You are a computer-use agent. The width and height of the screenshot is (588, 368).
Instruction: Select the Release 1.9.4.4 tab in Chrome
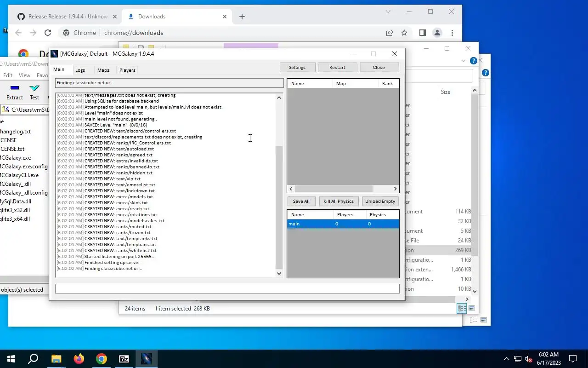[x=68, y=17]
